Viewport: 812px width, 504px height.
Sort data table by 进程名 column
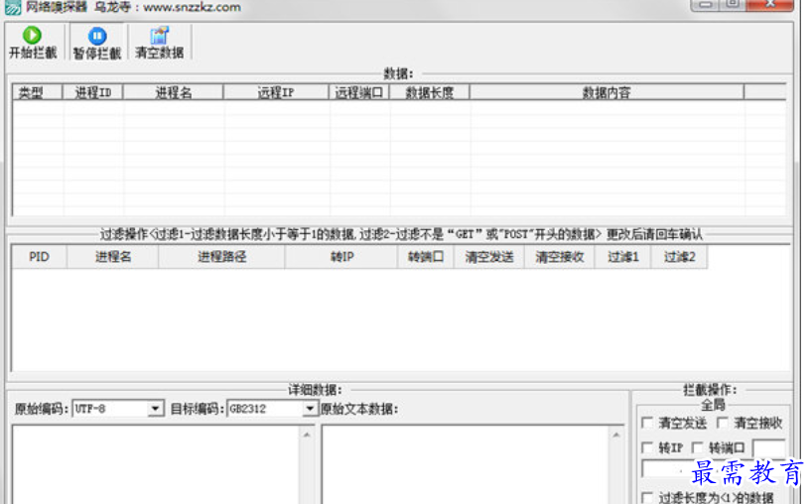[x=173, y=92]
